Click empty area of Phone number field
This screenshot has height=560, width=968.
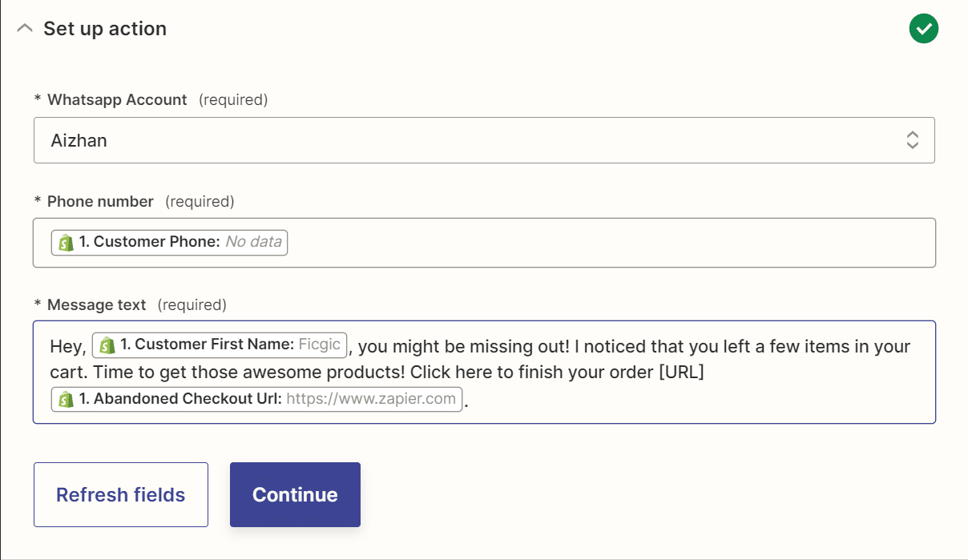coord(609,242)
